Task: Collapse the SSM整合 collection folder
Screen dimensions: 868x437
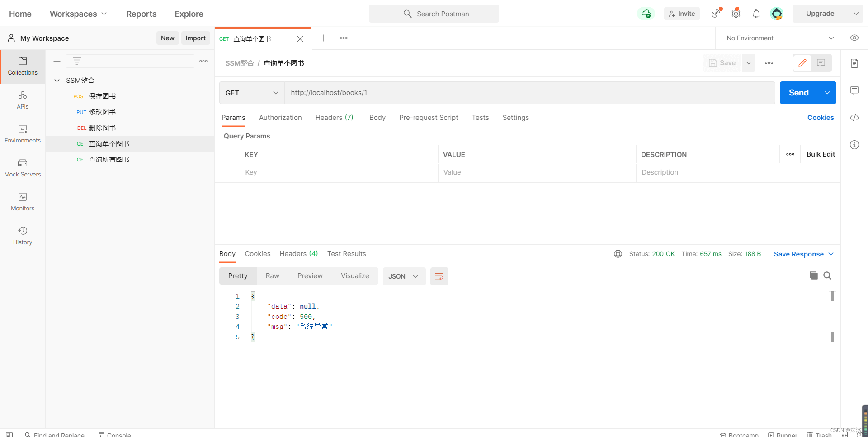Action: tap(57, 81)
